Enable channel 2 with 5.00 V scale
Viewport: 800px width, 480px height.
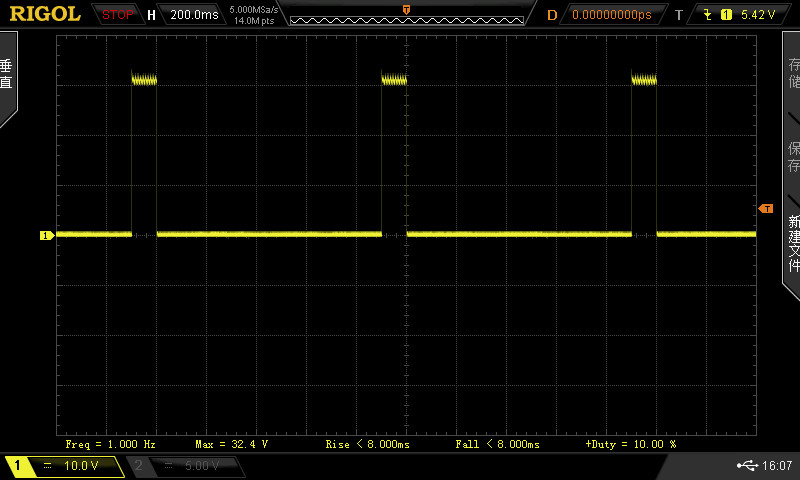click(x=186, y=466)
